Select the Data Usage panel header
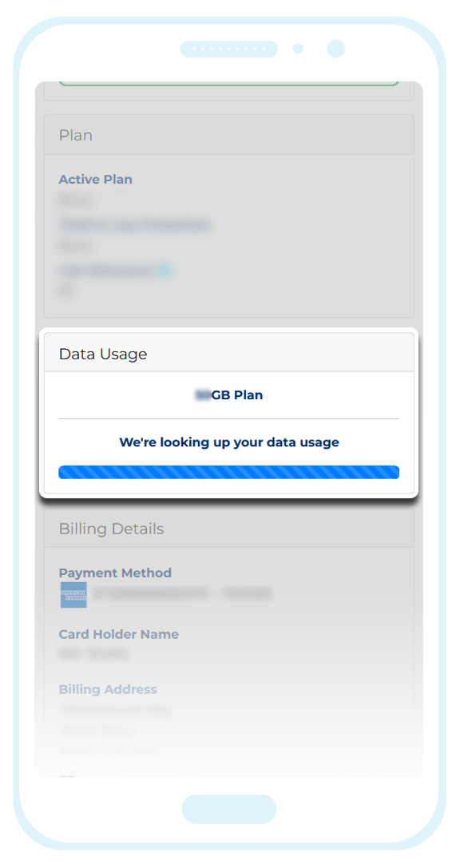 click(x=228, y=354)
